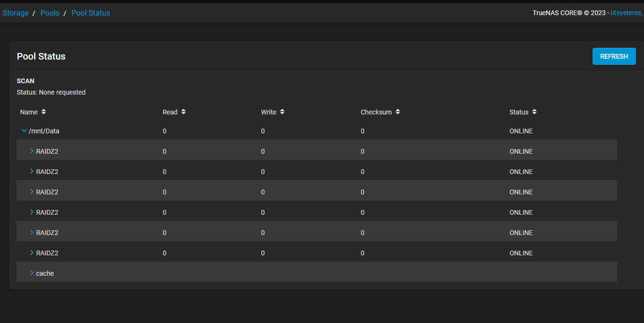The height and width of the screenshot is (323, 644).
Task: Select the cache row label
Action: [x=45, y=273]
